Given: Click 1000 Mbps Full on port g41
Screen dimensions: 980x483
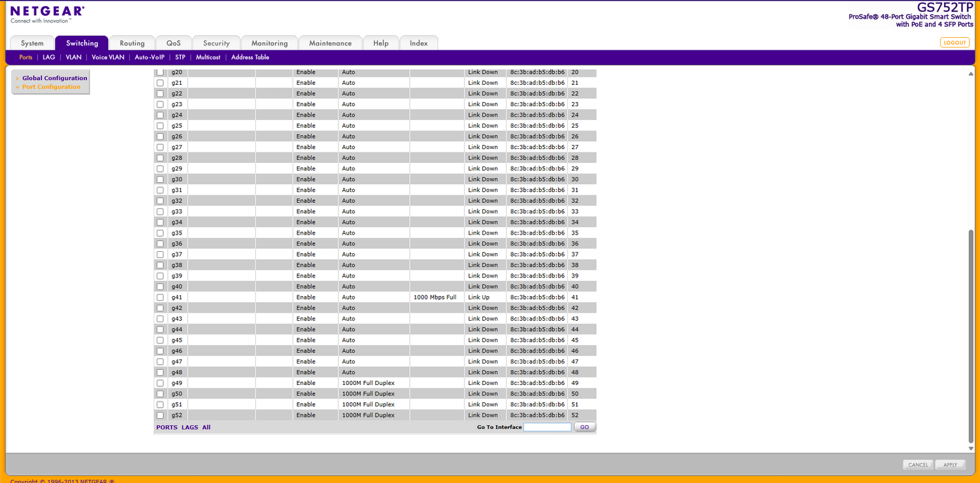Looking at the screenshot, I should [435, 297].
